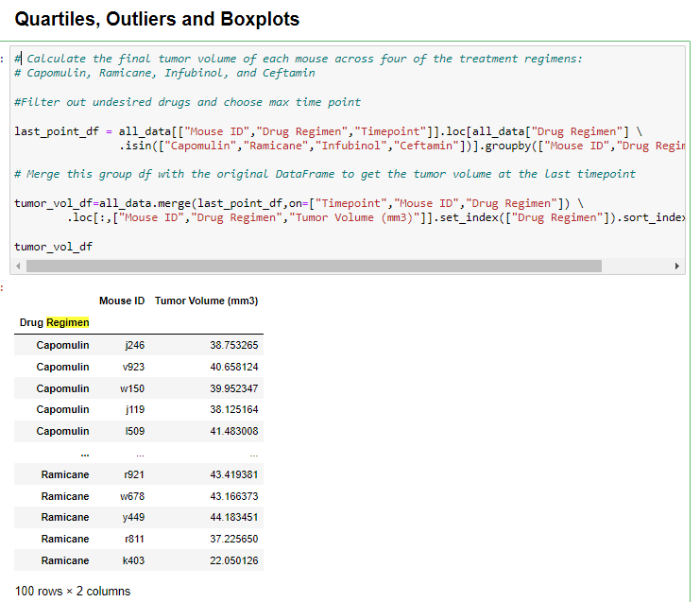
Task: Click tumor volume value 43.419381
Action: click(234, 474)
